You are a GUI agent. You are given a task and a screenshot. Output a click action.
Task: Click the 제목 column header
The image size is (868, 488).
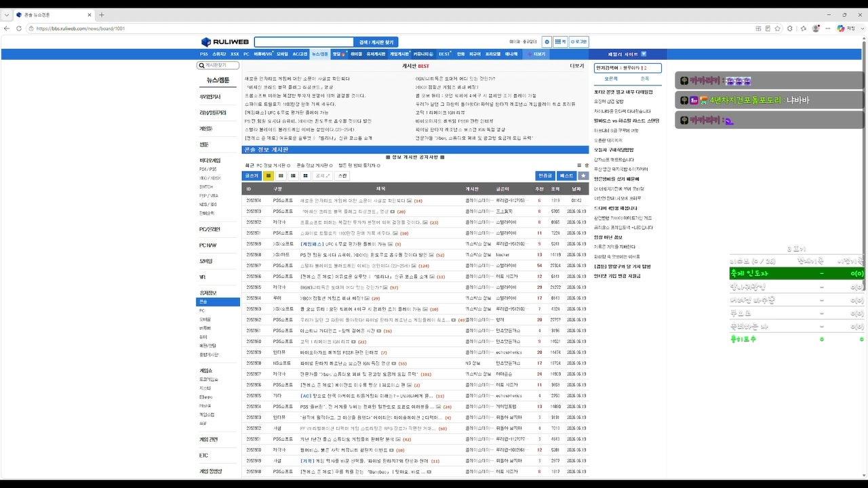pyautogui.click(x=381, y=189)
